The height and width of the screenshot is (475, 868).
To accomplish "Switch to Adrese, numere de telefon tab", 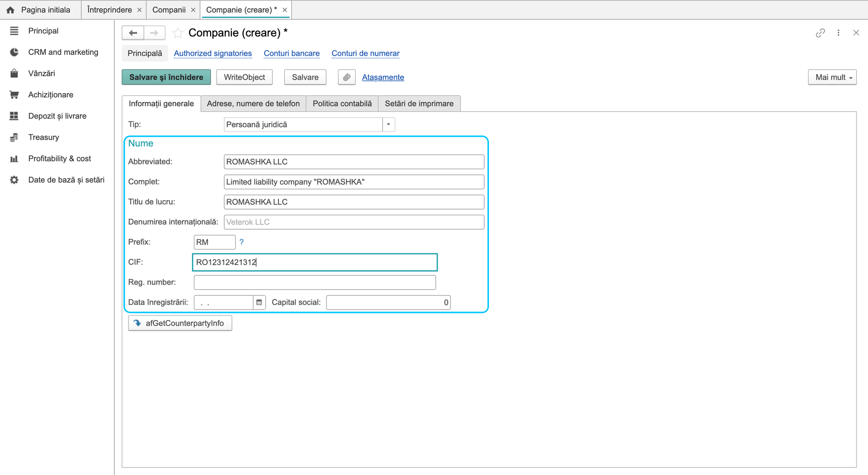I will [x=253, y=103].
